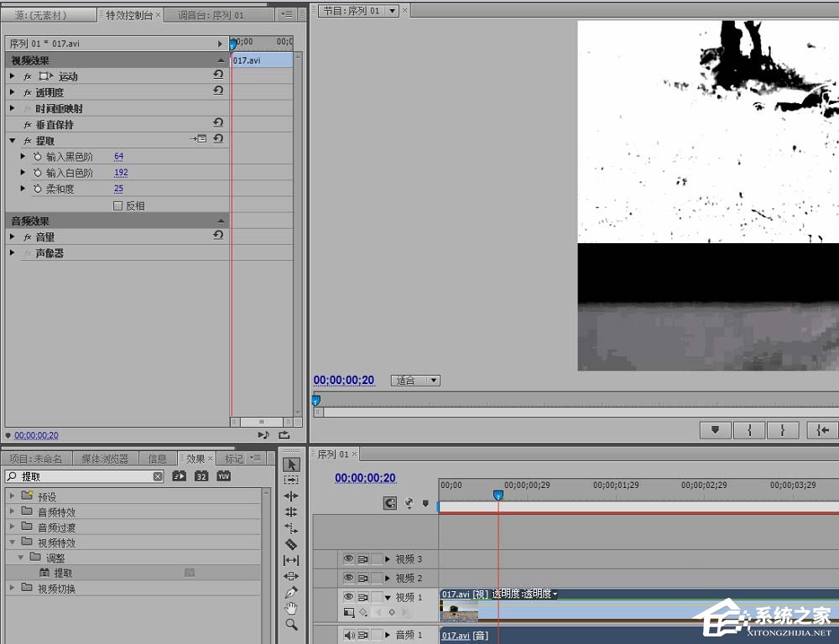Enable the 反相 checkbox

click(x=117, y=205)
